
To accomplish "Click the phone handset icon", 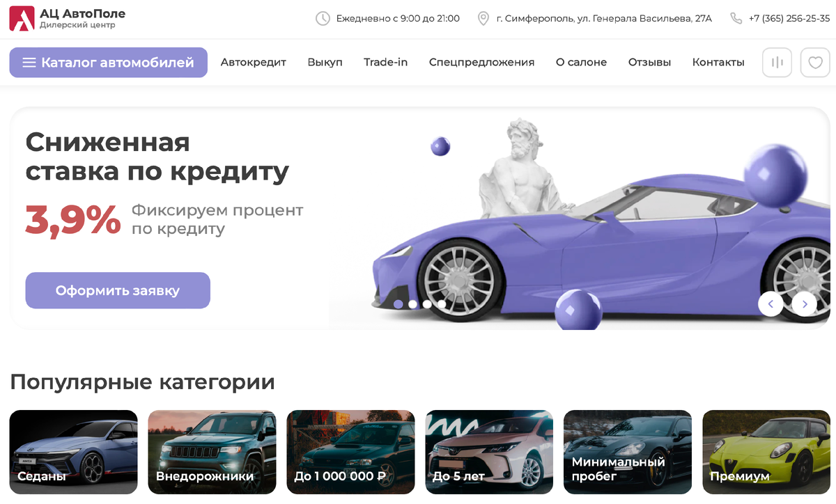I will pos(736,19).
